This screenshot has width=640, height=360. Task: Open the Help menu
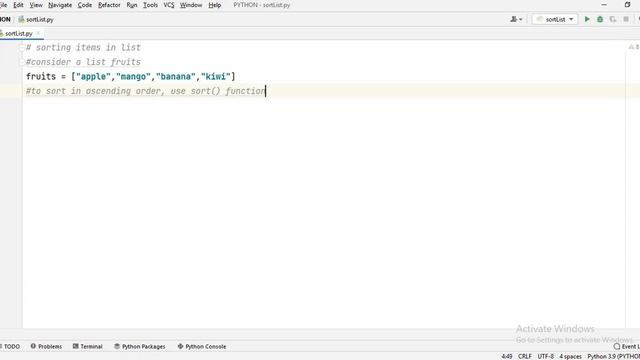(x=215, y=5)
